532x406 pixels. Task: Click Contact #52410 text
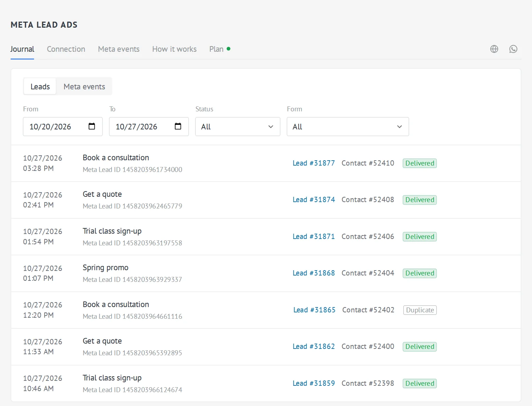click(368, 163)
